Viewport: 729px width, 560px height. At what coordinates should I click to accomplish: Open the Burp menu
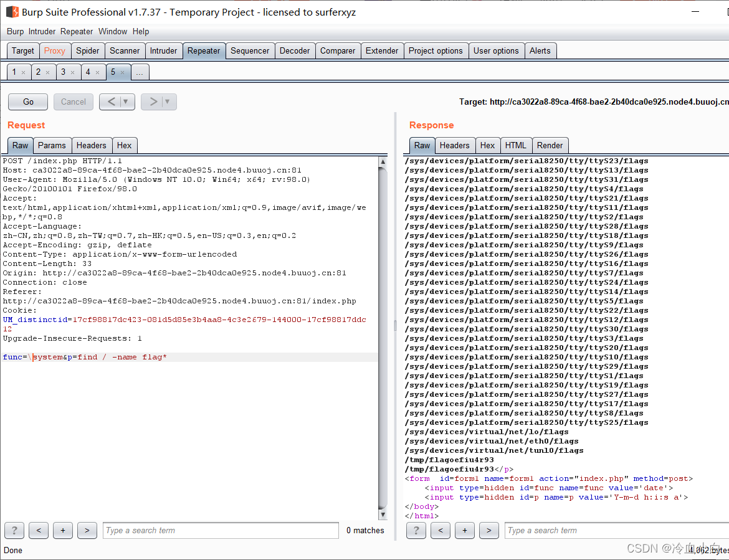point(16,32)
